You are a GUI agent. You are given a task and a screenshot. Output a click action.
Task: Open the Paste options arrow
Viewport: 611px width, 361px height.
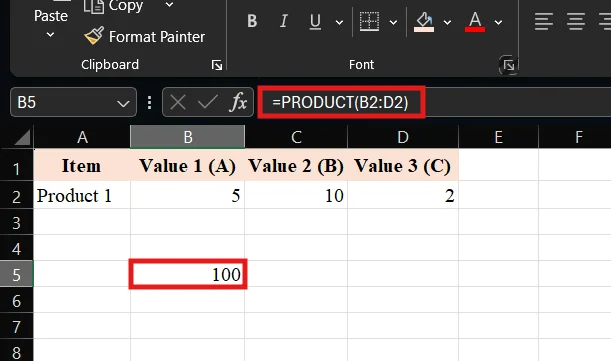[x=50, y=35]
